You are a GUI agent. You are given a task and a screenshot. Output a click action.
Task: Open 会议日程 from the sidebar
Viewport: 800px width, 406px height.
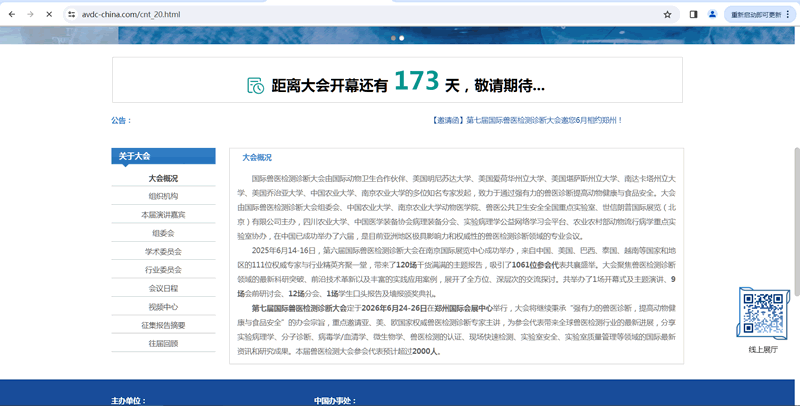163,288
